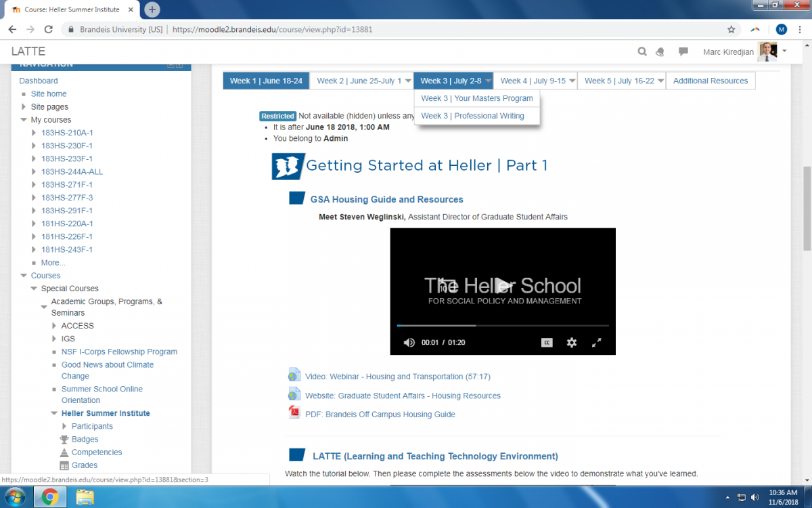The image size is (812, 508).
Task: Expand the 183HS-210A-1 course node
Action: 35,133
